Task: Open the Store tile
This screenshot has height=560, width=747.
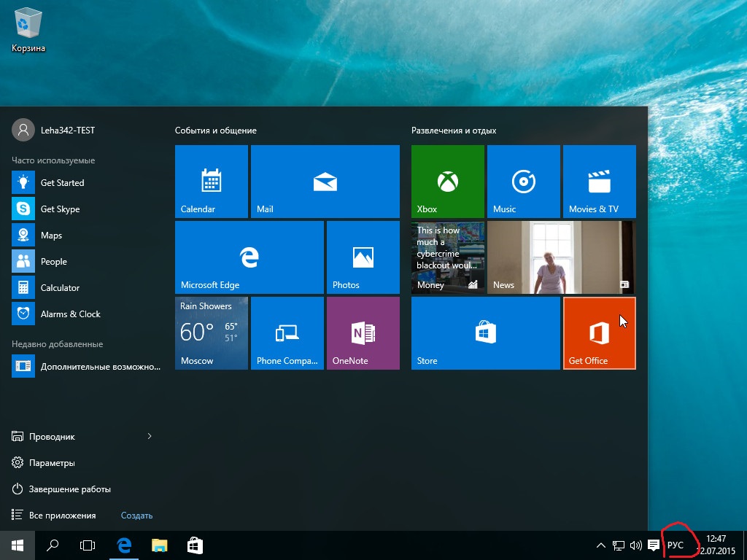Action: tap(485, 333)
